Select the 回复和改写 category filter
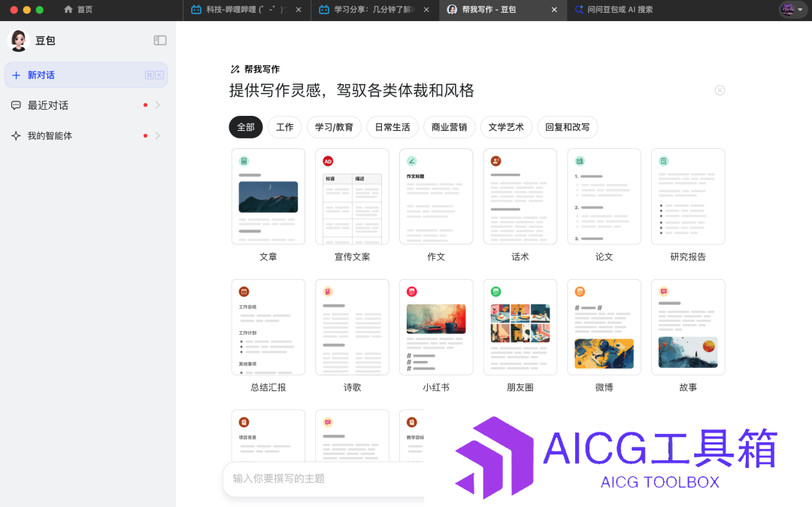Viewport: 812px width, 507px height. click(x=568, y=127)
